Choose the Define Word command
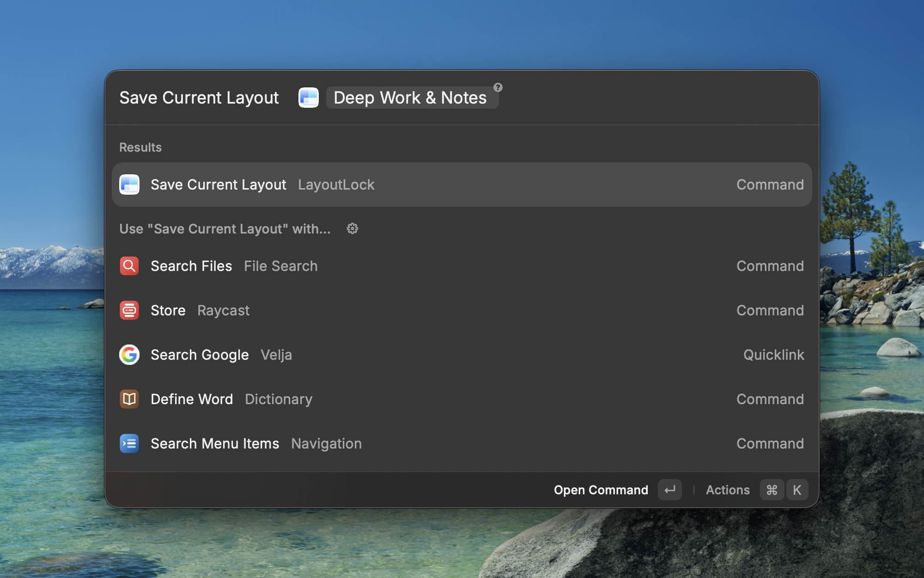Image resolution: width=924 pixels, height=578 pixels. (x=462, y=399)
